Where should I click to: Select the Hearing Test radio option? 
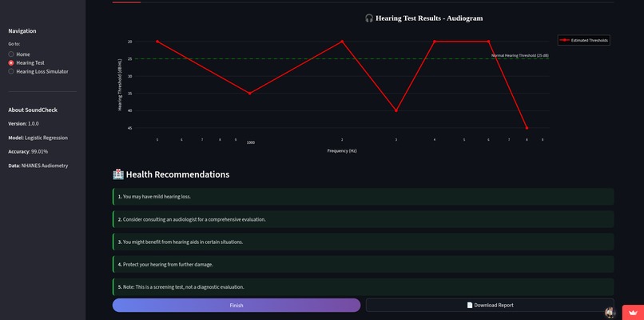pyautogui.click(x=11, y=63)
